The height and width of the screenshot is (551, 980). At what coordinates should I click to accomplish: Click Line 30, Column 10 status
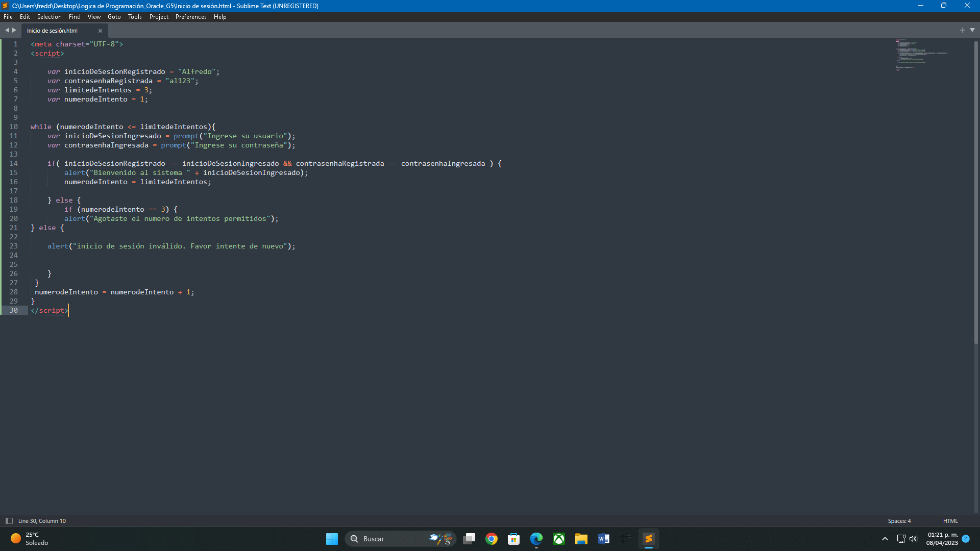tap(42, 521)
